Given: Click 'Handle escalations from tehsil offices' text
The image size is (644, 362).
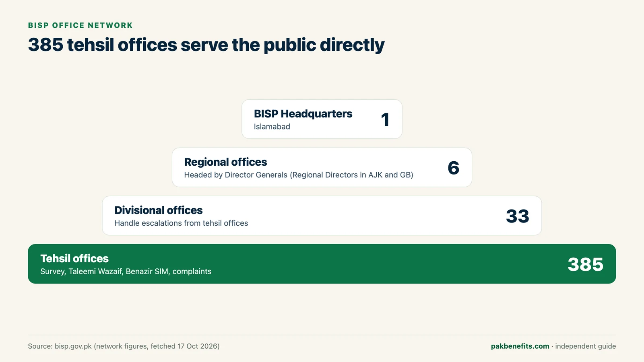Looking at the screenshot, I should pyautogui.click(x=181, y=223).
